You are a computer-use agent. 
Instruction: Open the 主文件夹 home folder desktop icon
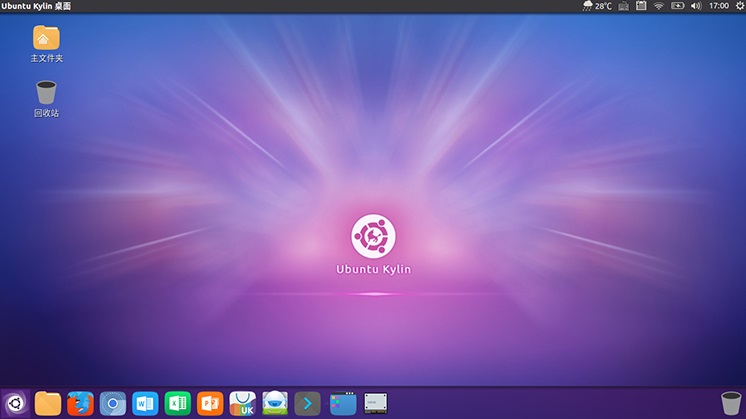click(x=46, y=44)
